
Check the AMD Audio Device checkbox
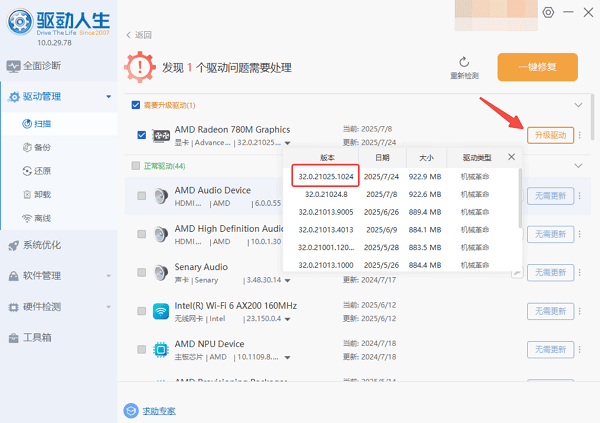(142, 196)
